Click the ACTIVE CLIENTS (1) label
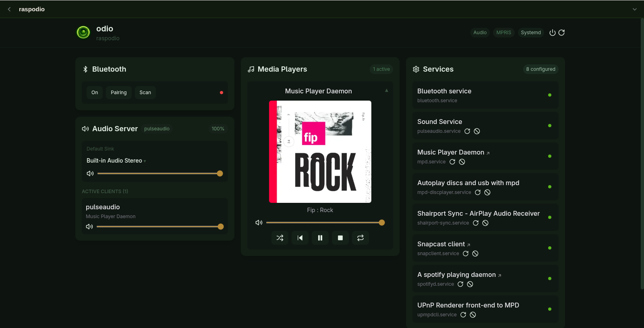This screenshot has height=328, width=644. pyautogui.click(x=105, y=192)
